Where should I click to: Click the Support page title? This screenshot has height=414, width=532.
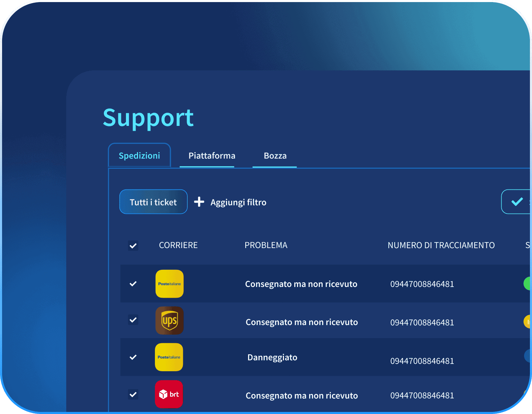click(x=148, y=118)
